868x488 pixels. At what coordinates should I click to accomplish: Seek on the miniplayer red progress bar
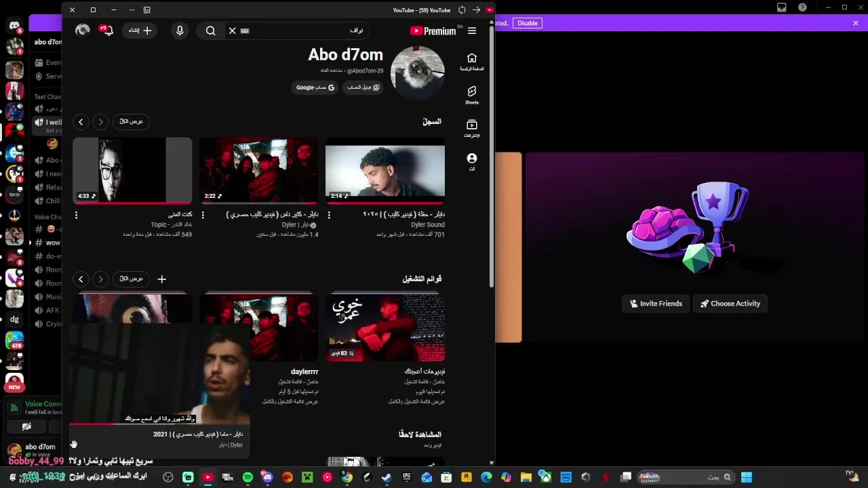pyautogui.click(x=159, y=424)
